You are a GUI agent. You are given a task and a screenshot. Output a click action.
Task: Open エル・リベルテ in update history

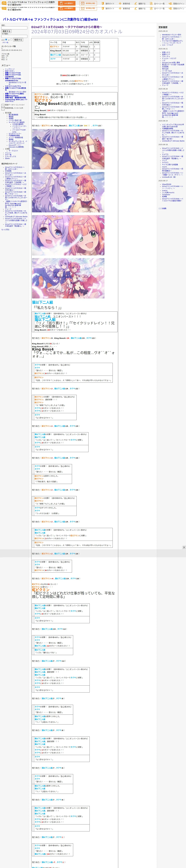[168, 45]
